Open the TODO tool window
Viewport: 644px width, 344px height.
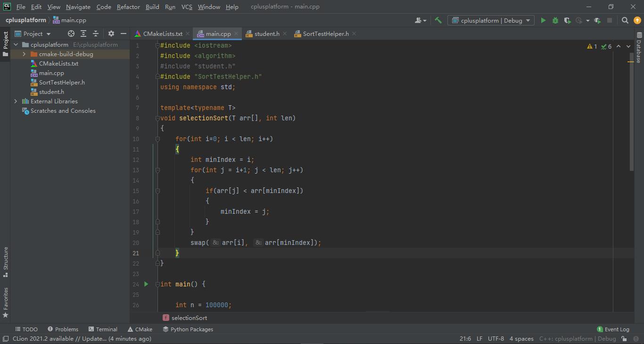pyautogui.click(x=26, y=329)
